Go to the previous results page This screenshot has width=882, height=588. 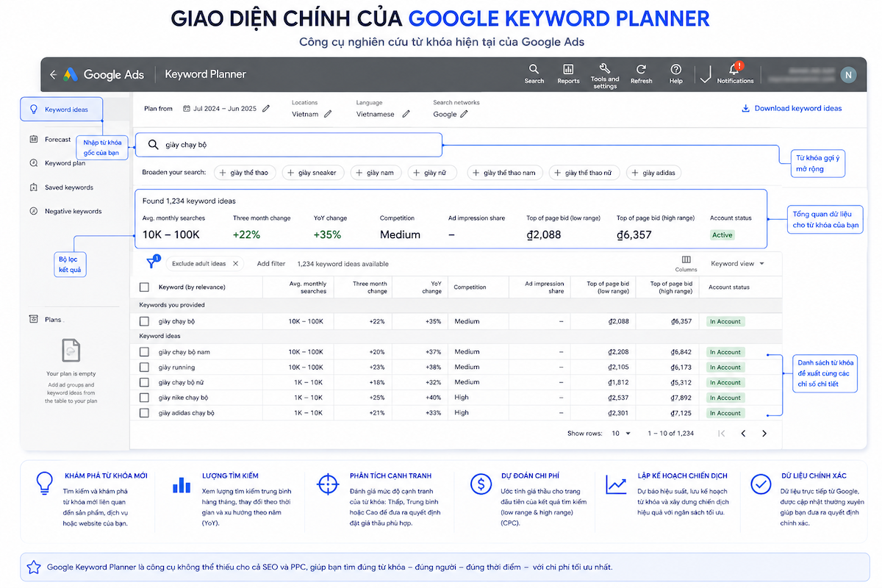coord(743,434)
